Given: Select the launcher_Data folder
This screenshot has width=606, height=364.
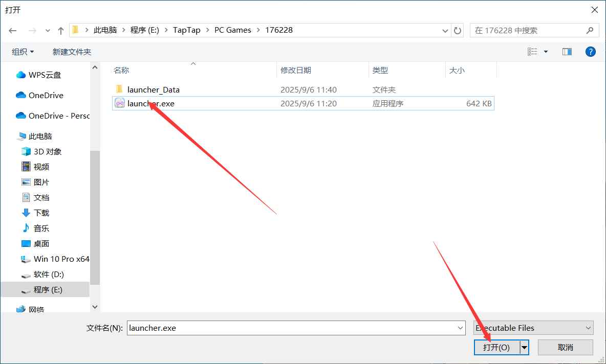Looking at the screenshot, I should (x=154, y=89).
